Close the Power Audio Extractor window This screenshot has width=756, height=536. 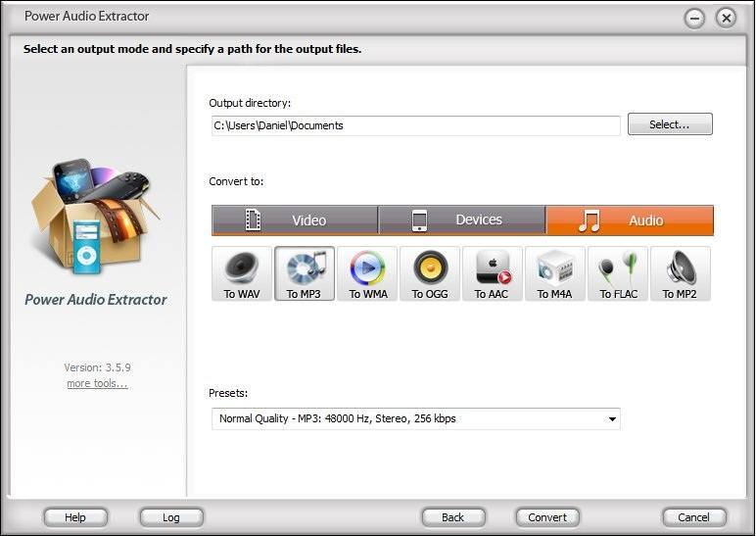click(x=726, y=19)
